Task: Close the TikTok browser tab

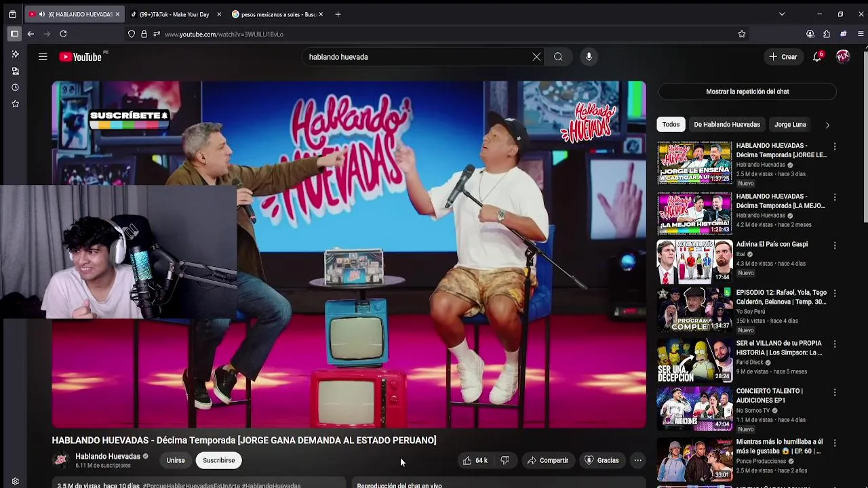Action: pyautogui.click(x=219, y=14)
